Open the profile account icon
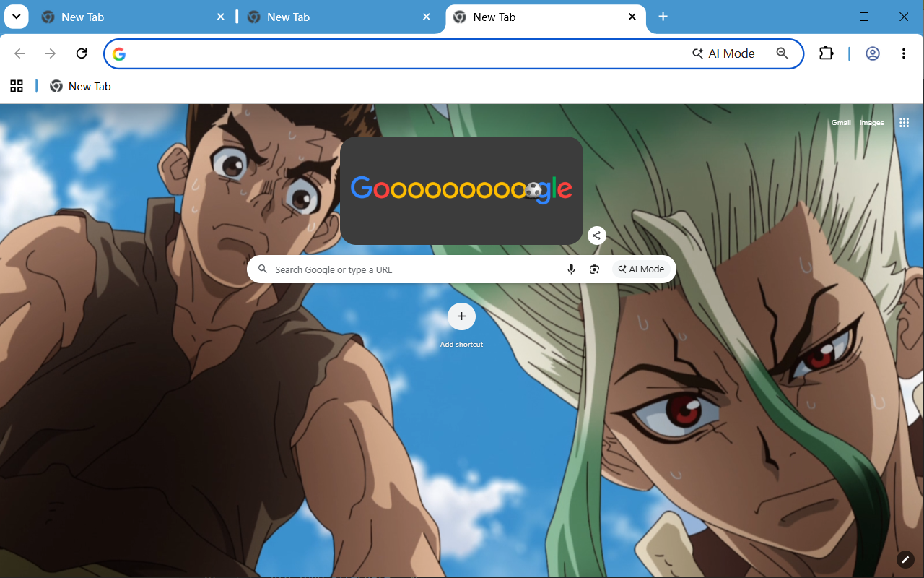Screen dimensions: 924x578 tap(873, 53)
